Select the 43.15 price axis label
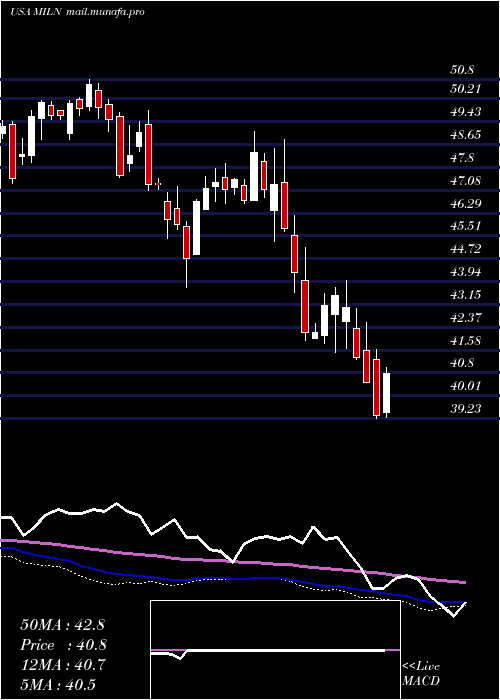Screen dimensions: 500x700 pyautogui.click(x=466, y=295)
